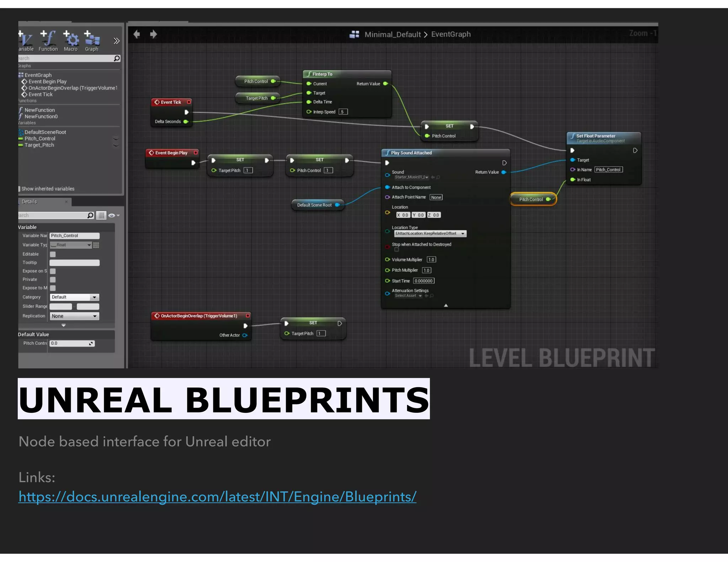Toggle the Expose on Spawn checkbox
728x562 pixels.
(53, 271)
